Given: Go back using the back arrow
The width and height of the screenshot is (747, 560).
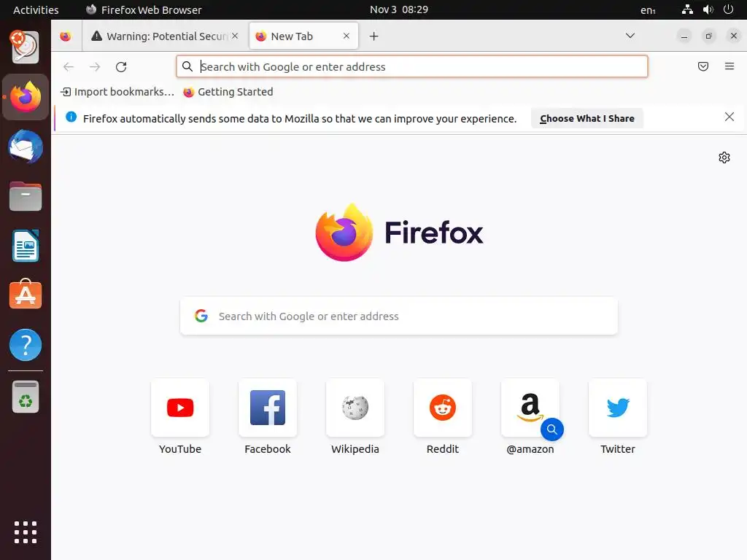Looking at the screenshot, I should click(69, 66).
